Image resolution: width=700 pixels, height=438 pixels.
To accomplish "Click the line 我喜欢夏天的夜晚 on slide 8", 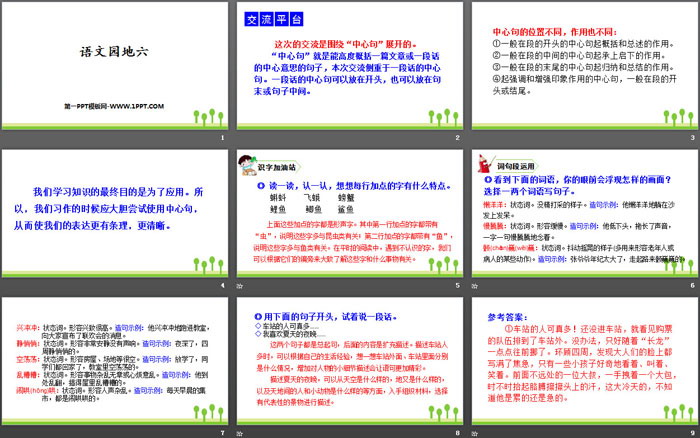I will tap(291, 334).
